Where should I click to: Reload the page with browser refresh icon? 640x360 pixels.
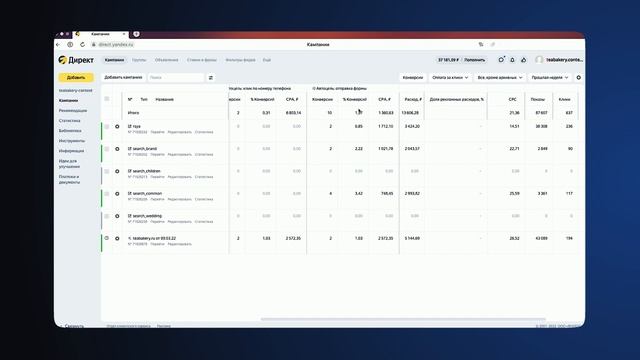pos(82,44)
